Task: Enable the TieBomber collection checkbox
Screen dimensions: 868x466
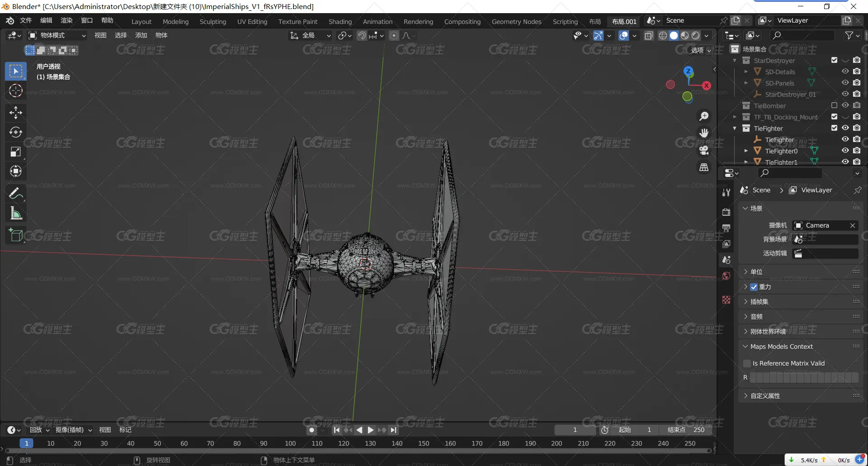Action: [834, 105]
